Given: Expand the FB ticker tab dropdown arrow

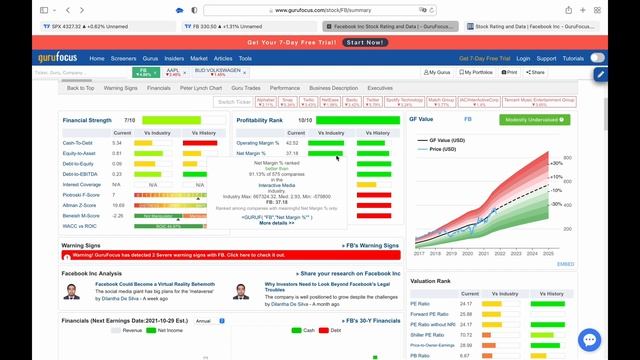Looking at the screenshot, I should click(x=155, y=73).
